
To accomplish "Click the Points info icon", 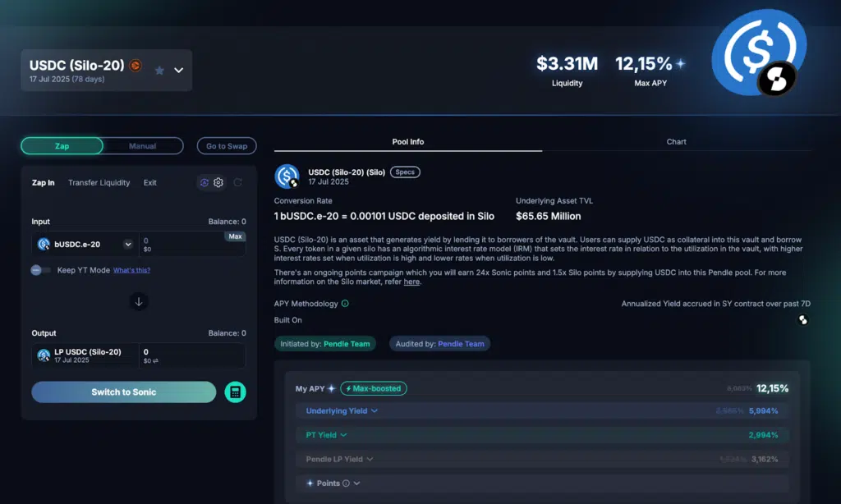I will click(x=346, y=483).
